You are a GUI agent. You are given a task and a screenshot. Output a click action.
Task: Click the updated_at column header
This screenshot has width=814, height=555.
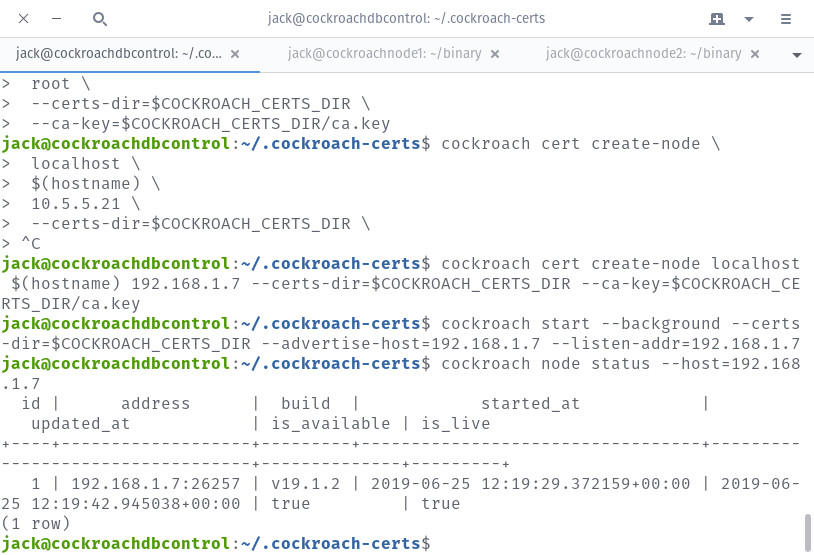[x=80, y=424]
